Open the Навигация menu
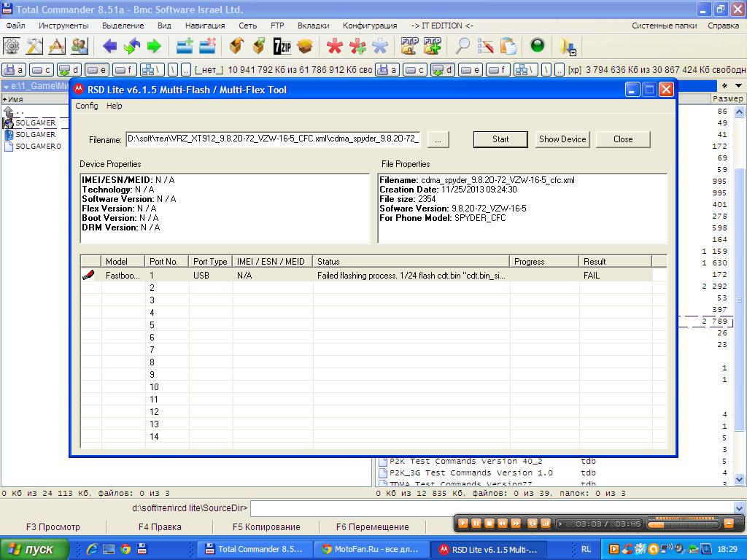Image resolution: width=747 pixels, height=560 pixels. pos(205,26)
